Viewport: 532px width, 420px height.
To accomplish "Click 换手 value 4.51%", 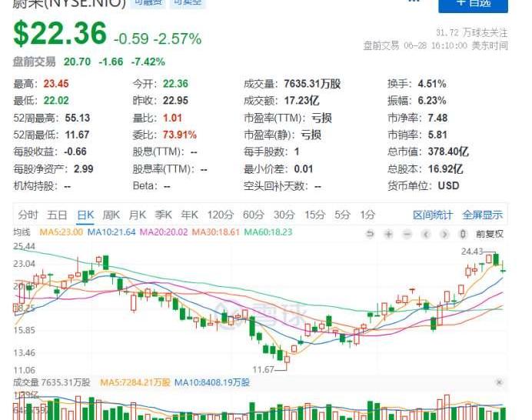I will pos(432,84).
